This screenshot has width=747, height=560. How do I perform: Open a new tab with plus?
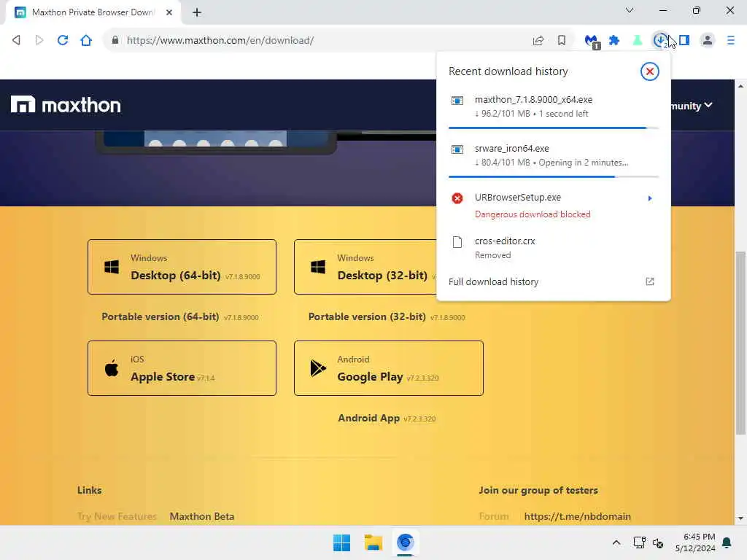(197, 12)
